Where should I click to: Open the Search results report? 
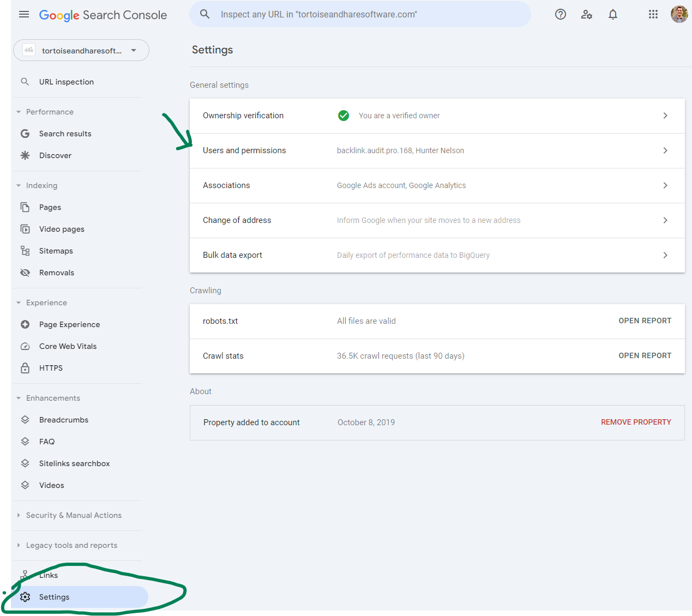click(x=65, y=134)
